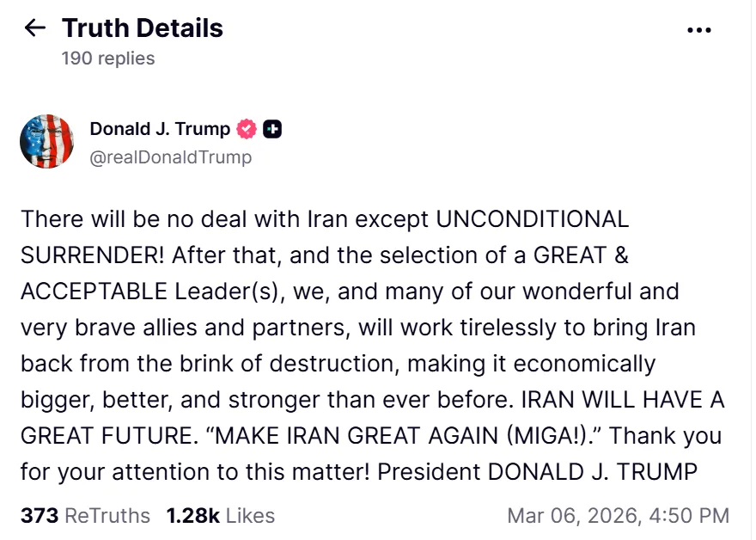Open the three-dot more options menu
Image resolution: width=756 pixels, height=540 pixels.
(699, 30)
